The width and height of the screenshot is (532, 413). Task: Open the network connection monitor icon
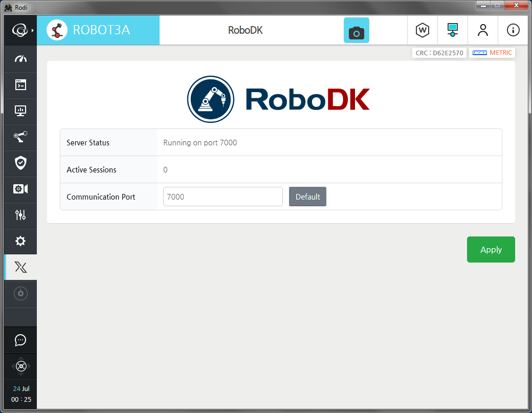[x=452, y=30]
